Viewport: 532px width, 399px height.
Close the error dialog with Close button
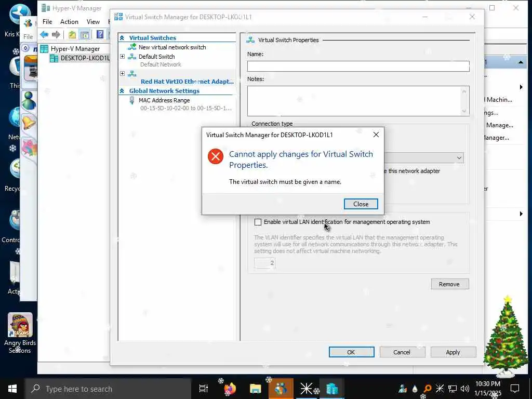pyautogui.click(x=361, y=204)
